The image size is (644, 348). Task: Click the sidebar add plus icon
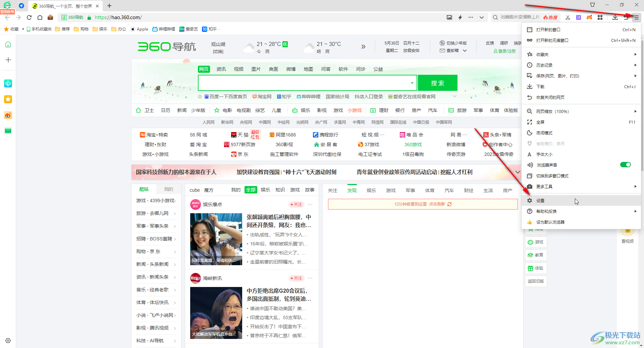tap(8, 60)
